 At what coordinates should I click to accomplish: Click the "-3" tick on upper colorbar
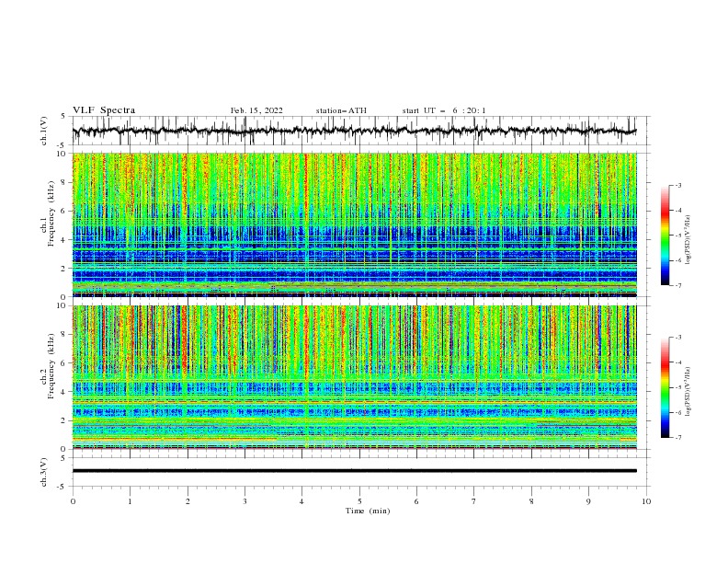click(x=677, y=185)
